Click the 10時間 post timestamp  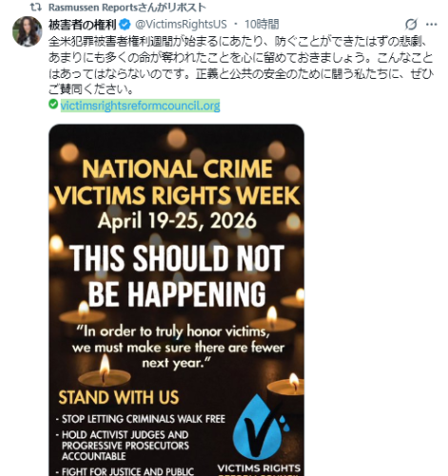point(262,24)
